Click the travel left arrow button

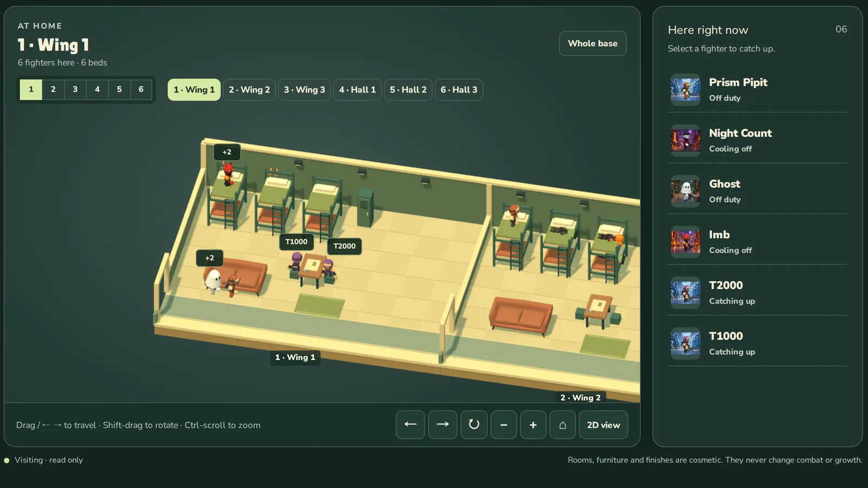click(x=410, y=425)
